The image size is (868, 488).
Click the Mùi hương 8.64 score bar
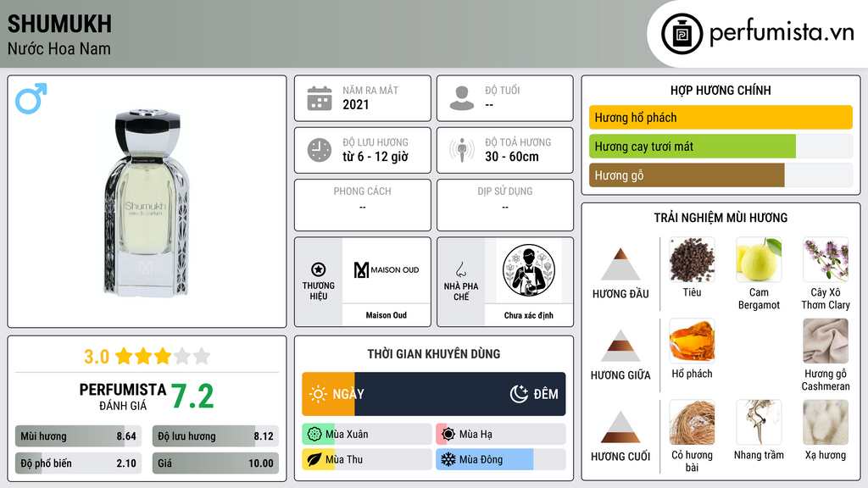(x=78, y=436)
